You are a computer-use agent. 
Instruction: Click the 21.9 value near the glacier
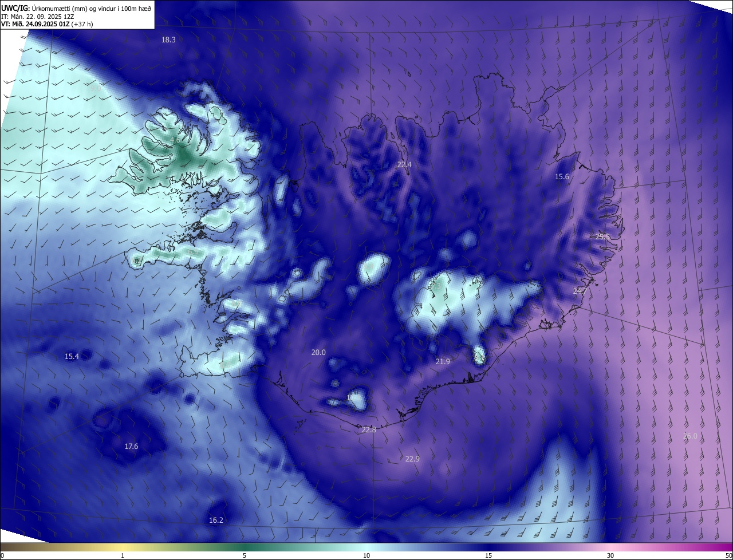pos(443,361)
